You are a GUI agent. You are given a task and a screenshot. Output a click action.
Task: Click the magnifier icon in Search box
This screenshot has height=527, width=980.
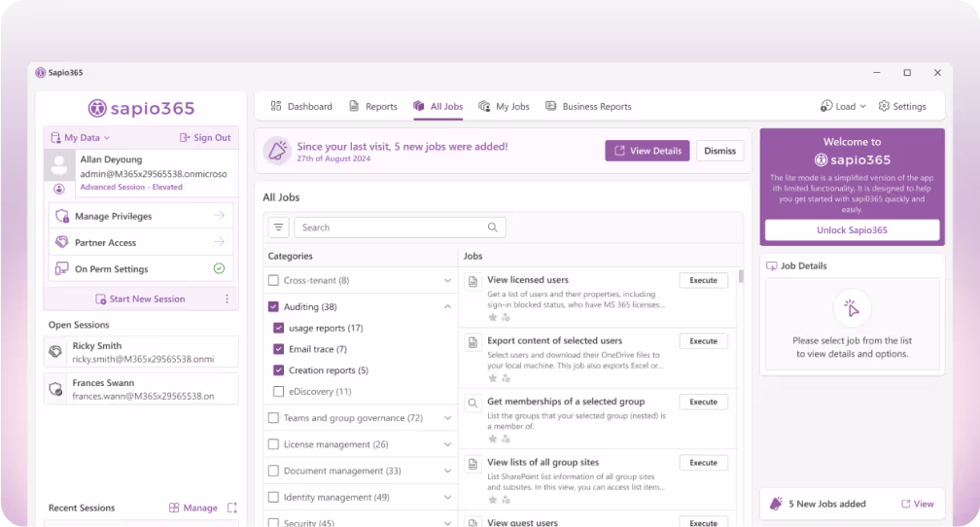click(493, 228)
